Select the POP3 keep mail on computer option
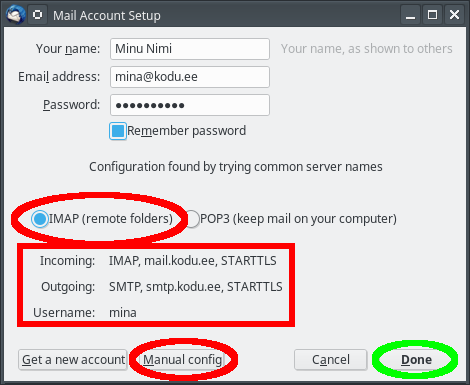This screenshot has width=470, height=385. [x=191, y=219]
